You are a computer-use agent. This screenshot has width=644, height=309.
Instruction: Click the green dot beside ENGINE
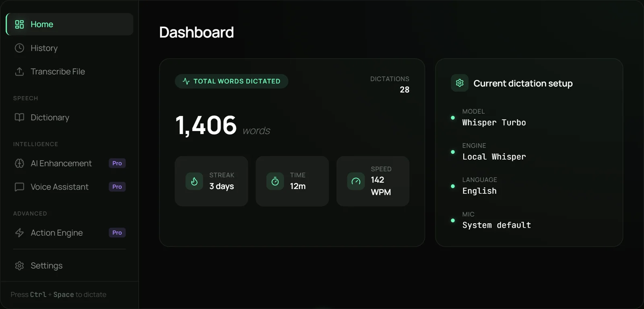453,152
